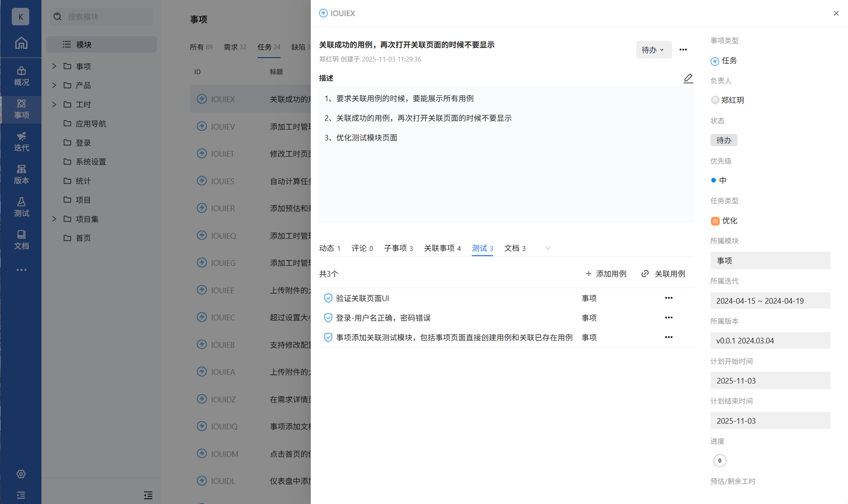848x504 pixels.
Task: Expand more tabs chevron after 文档
Action: [x=548, y=248]
